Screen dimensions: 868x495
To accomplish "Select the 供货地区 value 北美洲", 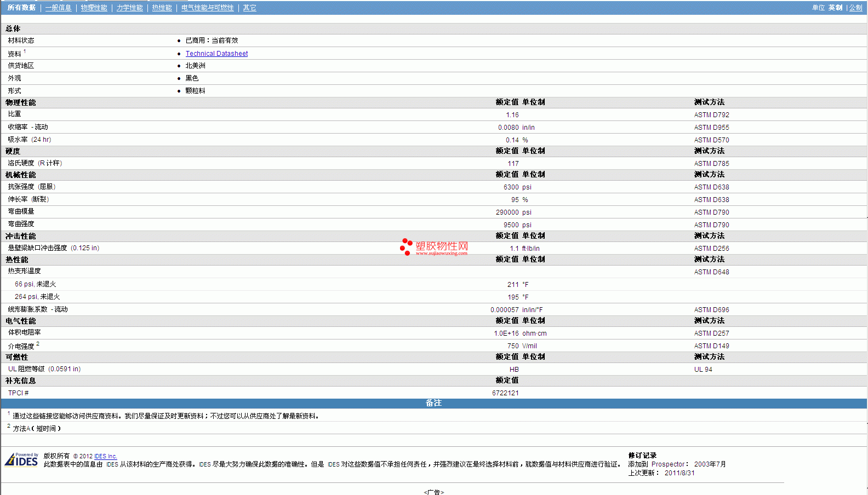I will 195,66.
